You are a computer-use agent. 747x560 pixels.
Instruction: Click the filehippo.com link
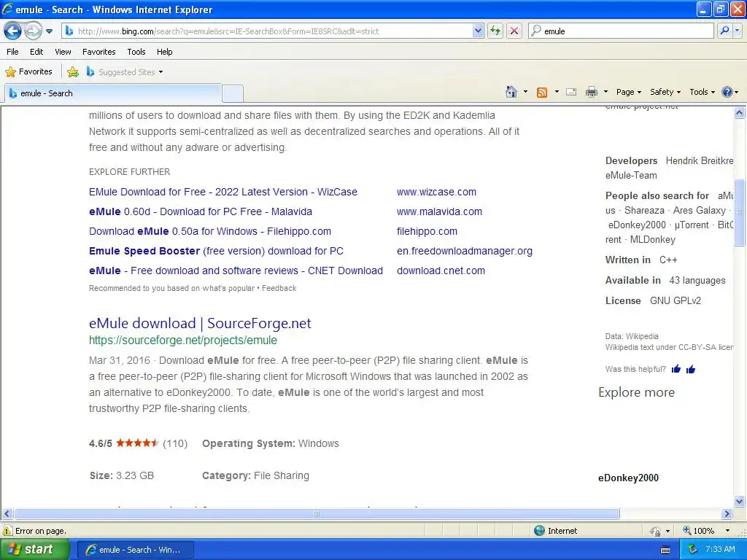pos(427,231)
